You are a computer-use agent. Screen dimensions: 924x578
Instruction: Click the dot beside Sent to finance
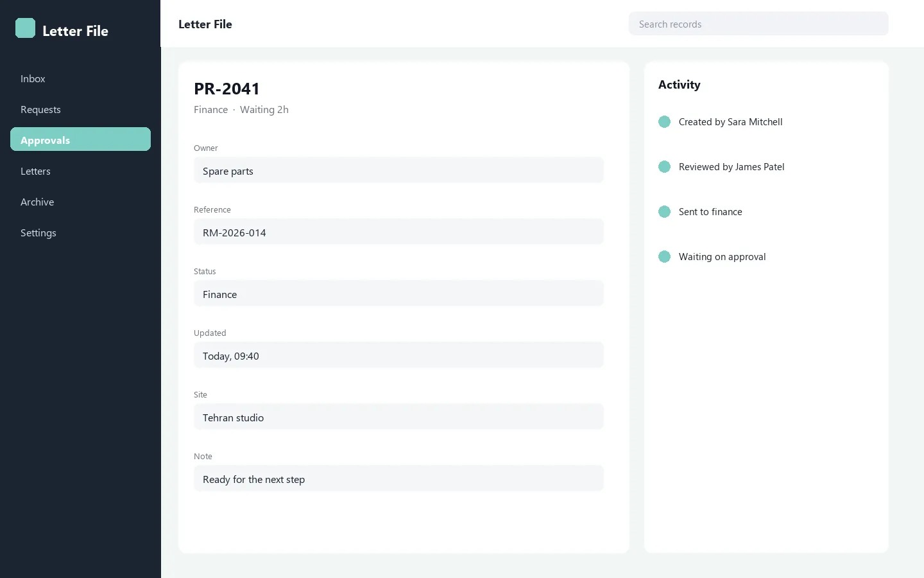[x=664, y=211]
